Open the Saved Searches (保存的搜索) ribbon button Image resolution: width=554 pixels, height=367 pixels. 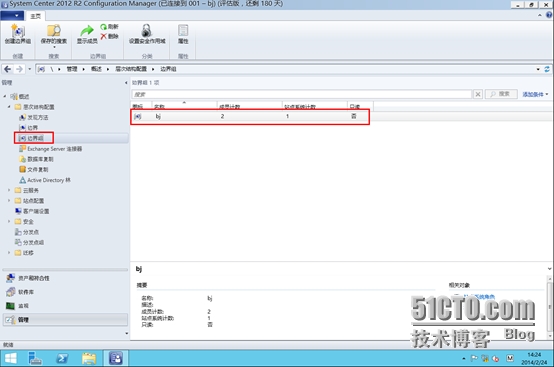[x=54, y=35]
